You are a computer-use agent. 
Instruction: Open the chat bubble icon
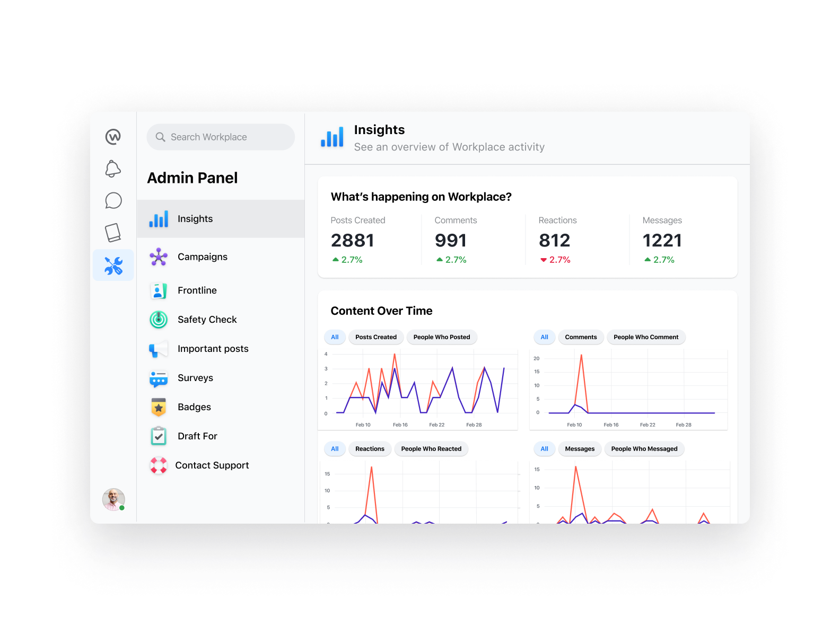(113, 201)
